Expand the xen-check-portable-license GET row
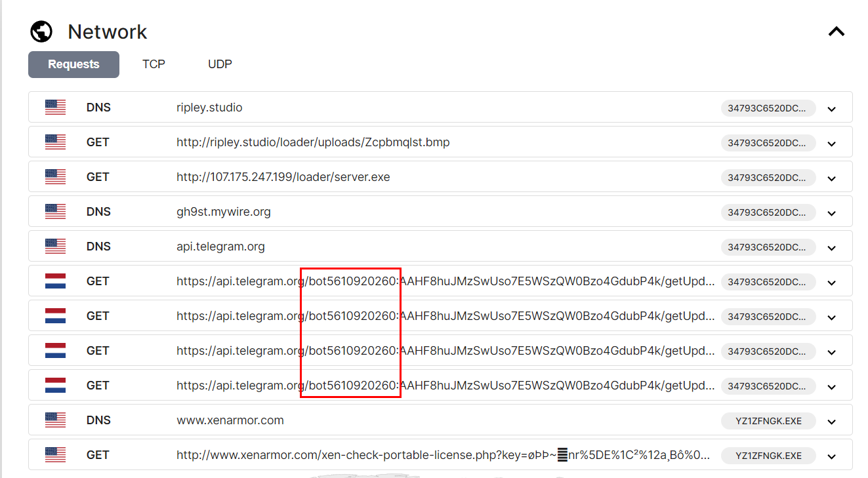The width and height of the screenshot is (868, 478). [x=832, y=456]
